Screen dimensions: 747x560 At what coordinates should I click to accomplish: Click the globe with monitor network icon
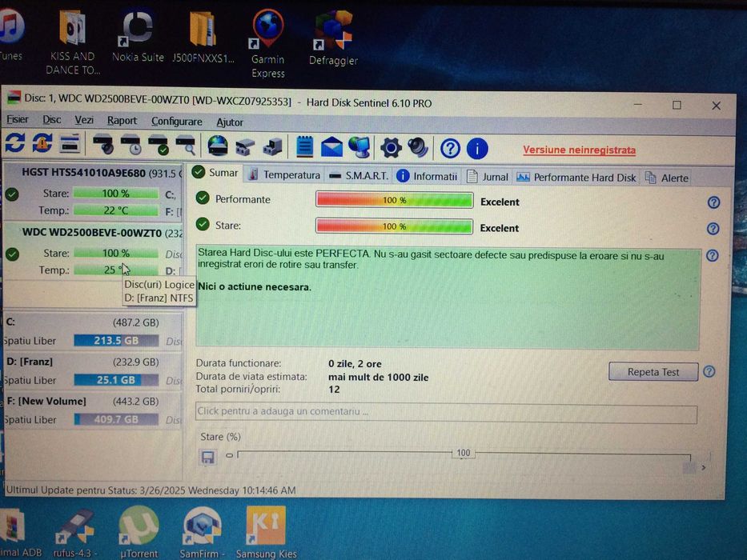(x=359, y=147)
